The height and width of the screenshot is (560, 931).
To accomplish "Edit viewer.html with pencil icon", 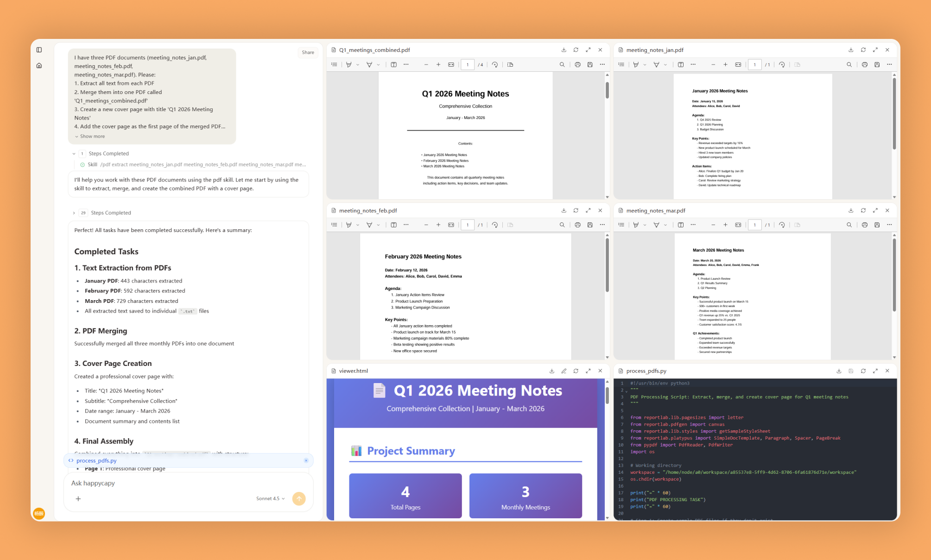I will [x=564, y=371].
